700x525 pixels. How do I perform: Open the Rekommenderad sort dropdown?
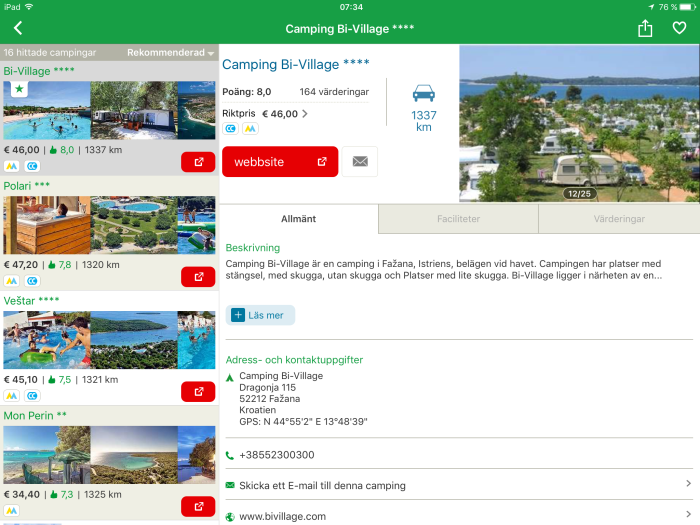(x=170, y=53)
